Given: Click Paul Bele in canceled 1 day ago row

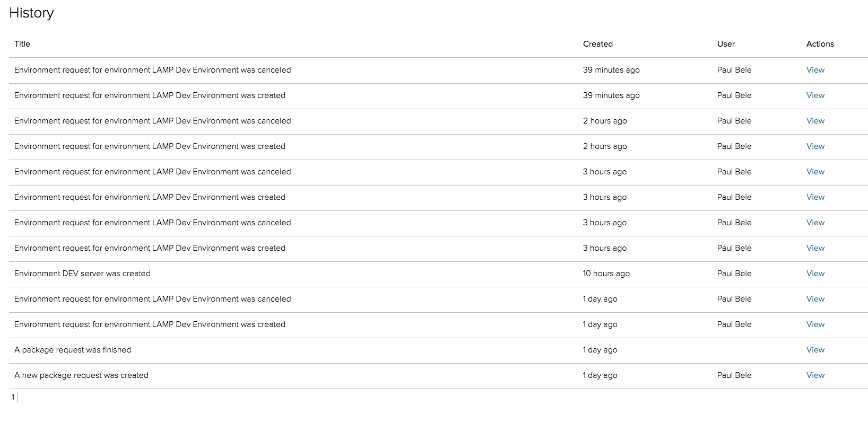Looking at the screenshot, I should coord(734,299).
